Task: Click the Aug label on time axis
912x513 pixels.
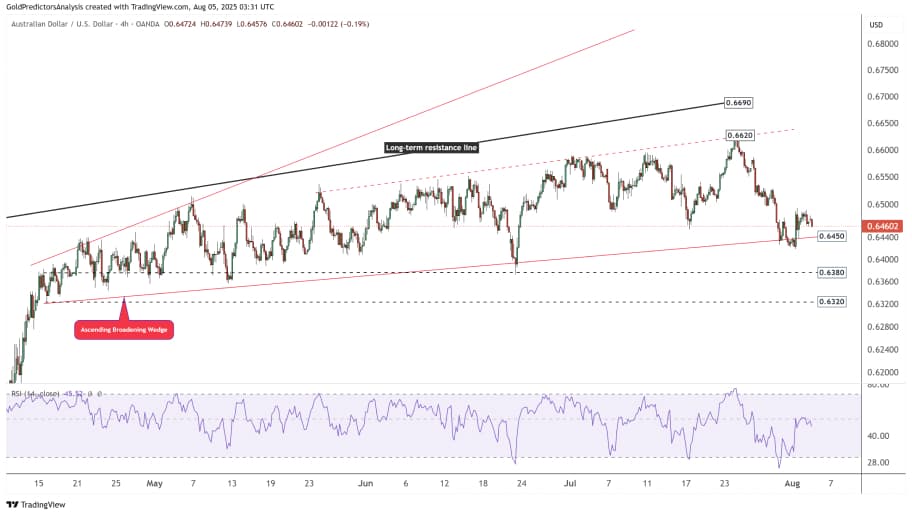Action: click(792, 483)
